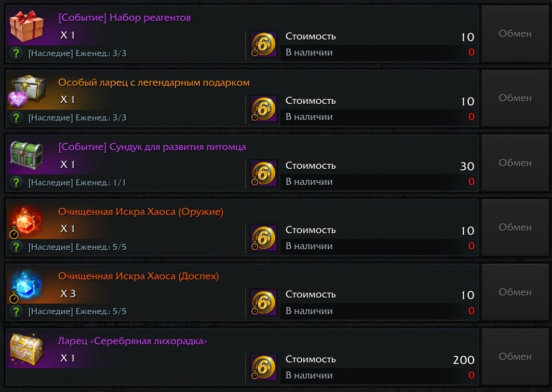The width and height of the screenshot is (552, 392).
Task: Exchange for Очищенная Искра Хаоса (Оружие)
Action: [515, 227]
